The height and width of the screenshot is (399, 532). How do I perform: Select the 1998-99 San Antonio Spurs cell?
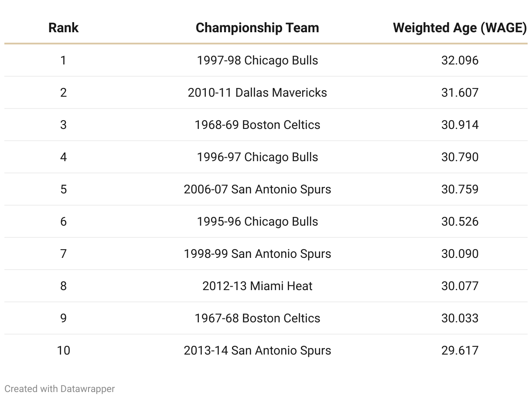(x=257, y=254)
